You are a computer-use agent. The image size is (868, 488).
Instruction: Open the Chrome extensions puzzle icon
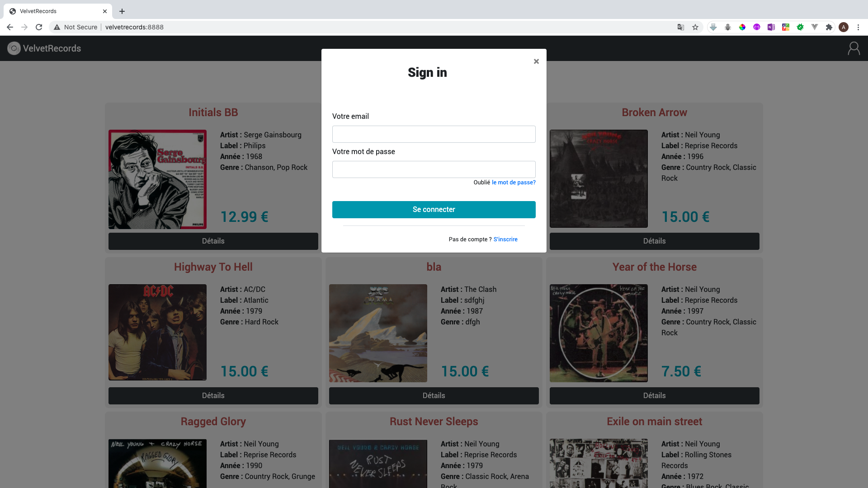[829, 27]
